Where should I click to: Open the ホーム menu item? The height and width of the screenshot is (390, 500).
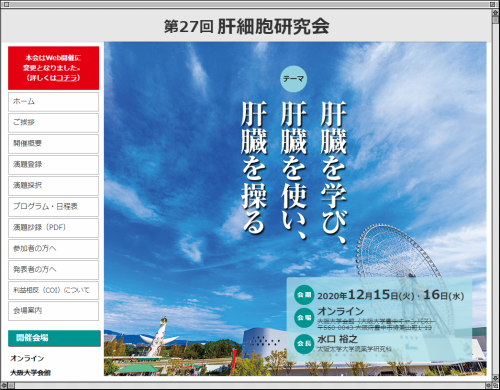click(53, 102)
